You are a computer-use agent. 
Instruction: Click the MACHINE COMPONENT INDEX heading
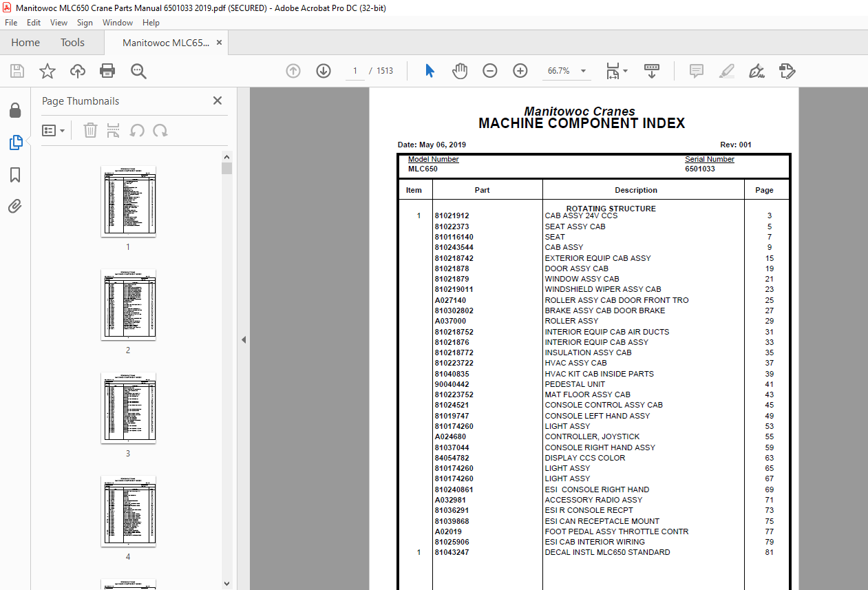(582, 124)
